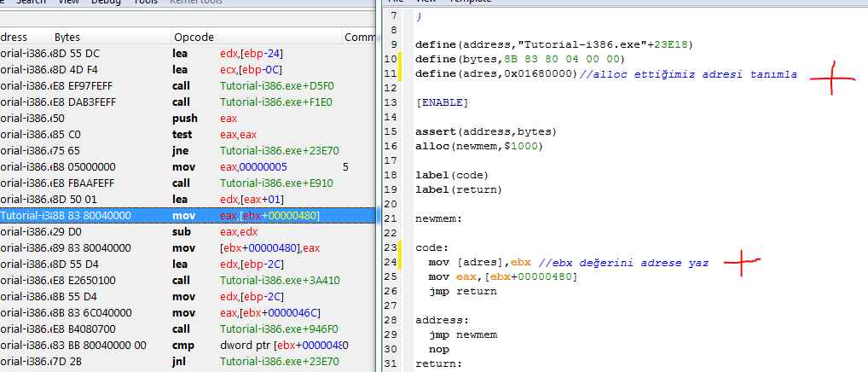868x372 pixels.
Task: Click the jmp newmem script line
Action: coord(462,335)
